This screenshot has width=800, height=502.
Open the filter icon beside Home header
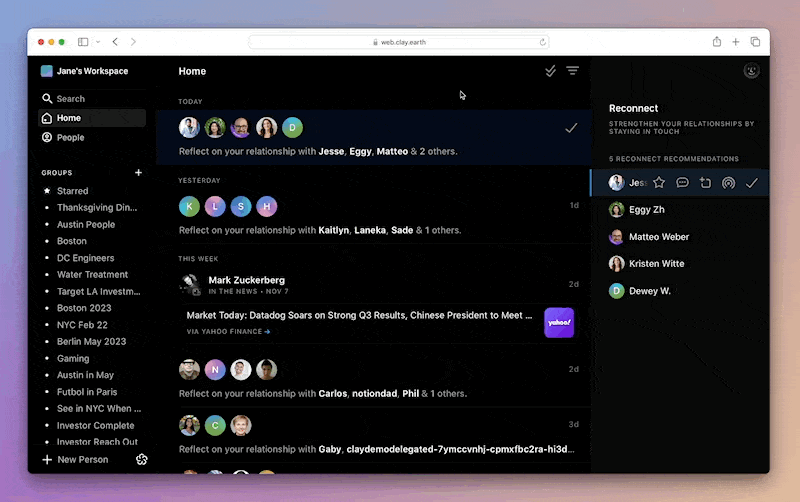tap(573, 71)
